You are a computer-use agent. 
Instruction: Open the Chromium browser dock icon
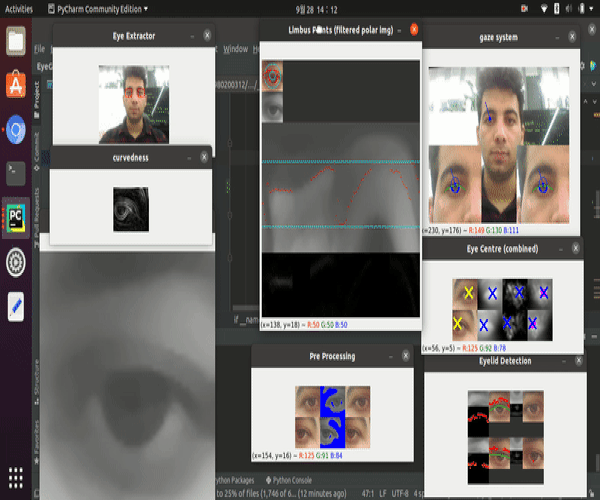(16, 130)
